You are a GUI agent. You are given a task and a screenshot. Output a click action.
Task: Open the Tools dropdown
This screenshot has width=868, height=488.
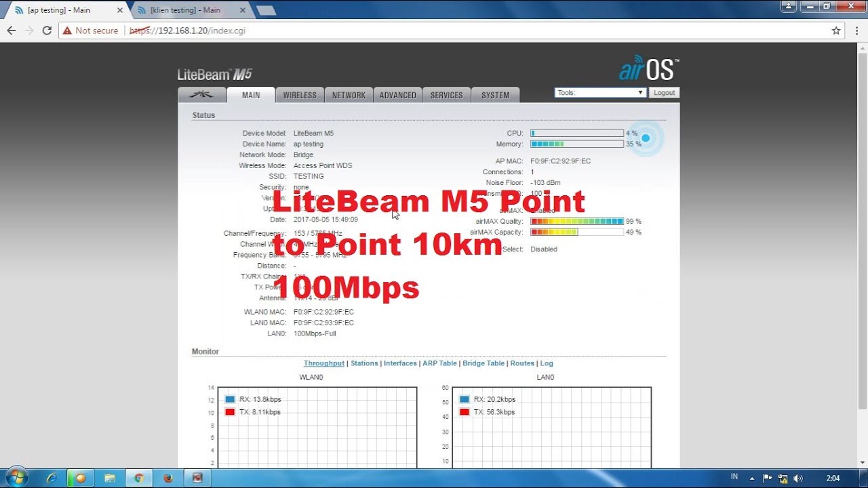(599, 93)
